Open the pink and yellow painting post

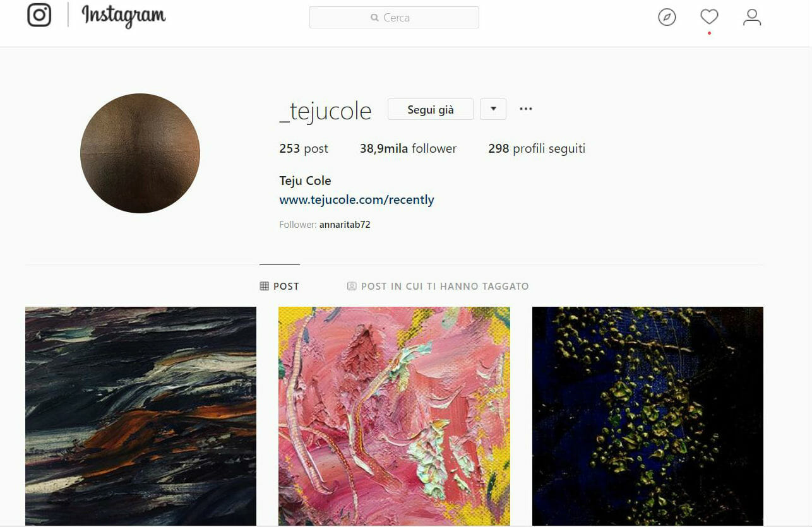click(x=394, y=416)
